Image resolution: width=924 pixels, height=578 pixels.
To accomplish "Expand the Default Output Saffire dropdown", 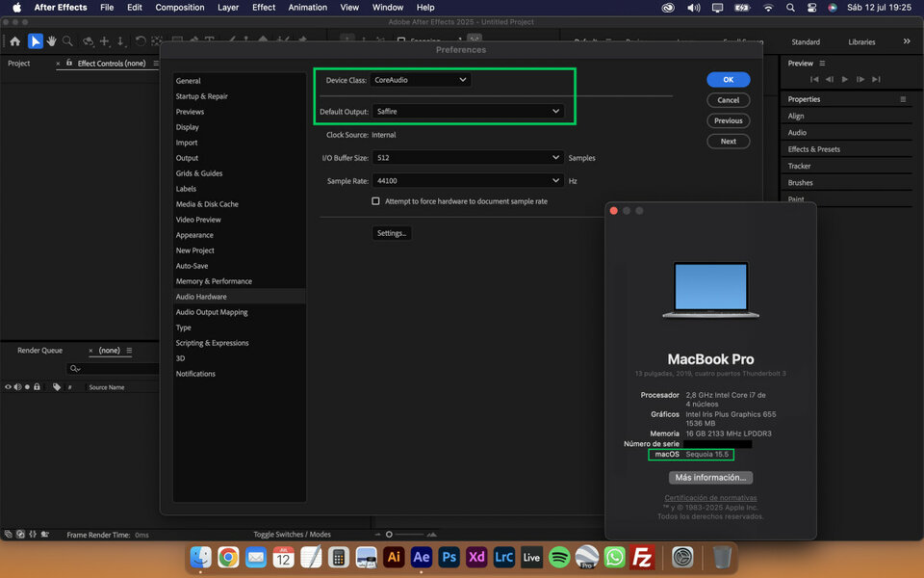I will [x=468, y=112].
